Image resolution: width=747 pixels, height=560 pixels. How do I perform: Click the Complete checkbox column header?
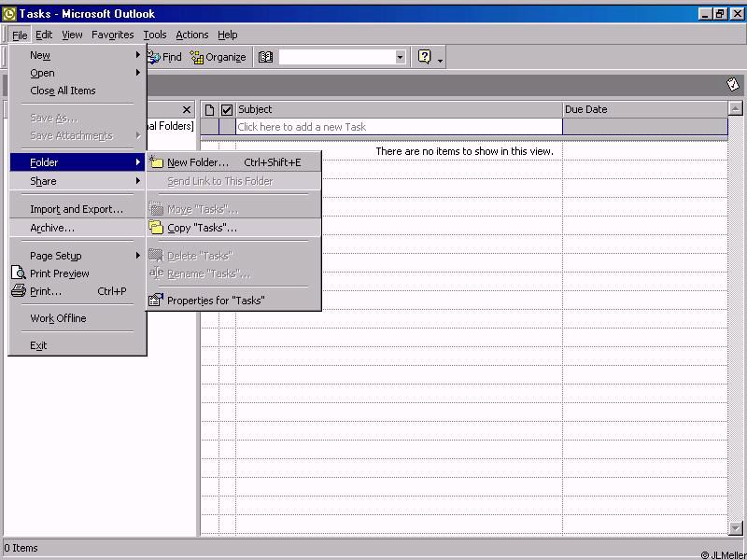tap(226, 109)
